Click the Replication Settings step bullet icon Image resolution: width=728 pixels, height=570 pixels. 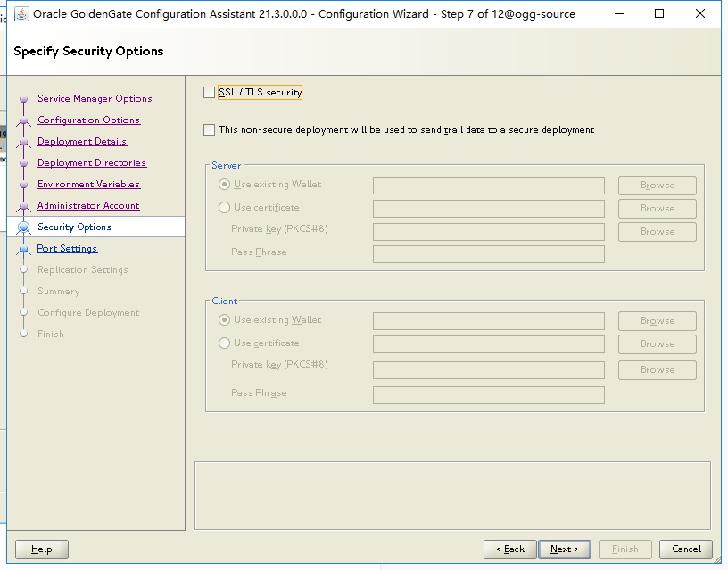pyautogui.click(x=24, y=269)
